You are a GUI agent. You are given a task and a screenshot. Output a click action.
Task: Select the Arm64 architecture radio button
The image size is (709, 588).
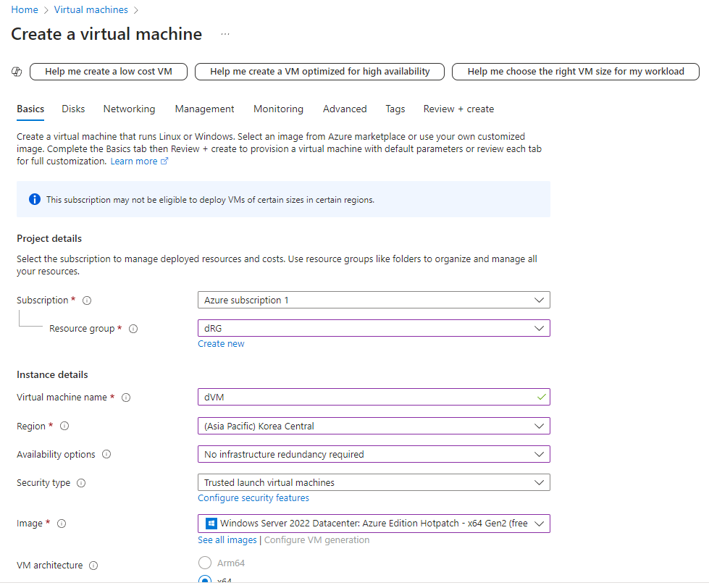205,563
